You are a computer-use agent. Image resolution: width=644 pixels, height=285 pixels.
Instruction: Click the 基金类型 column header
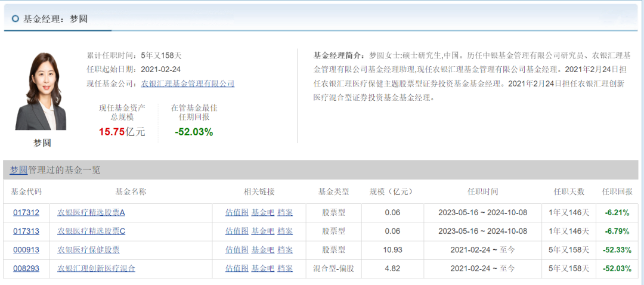point(333,192)
